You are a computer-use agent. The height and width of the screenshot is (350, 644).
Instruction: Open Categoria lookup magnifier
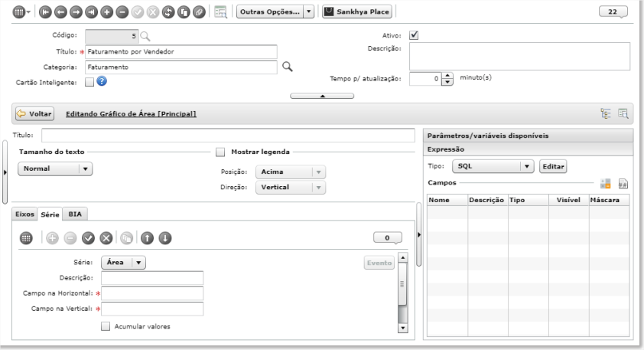click(288, 66)
